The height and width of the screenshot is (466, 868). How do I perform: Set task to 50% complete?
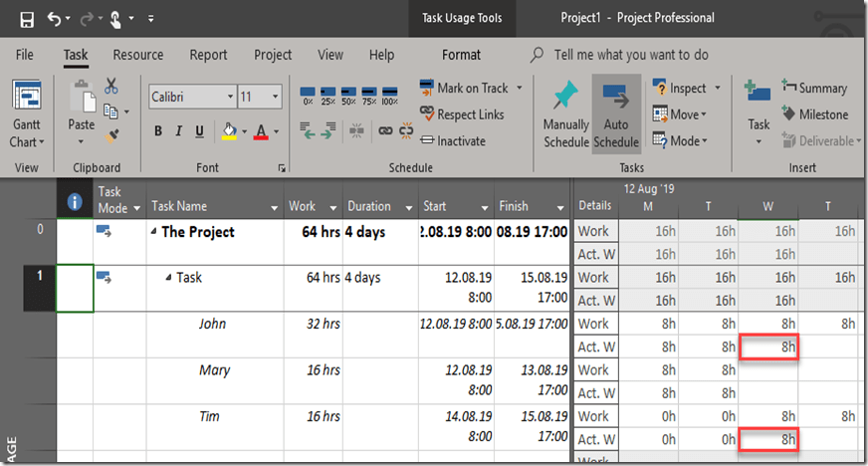[x=349, y=96]
